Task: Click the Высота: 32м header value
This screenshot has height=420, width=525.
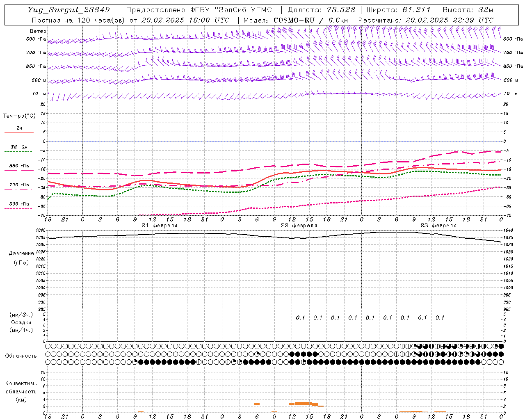Action: click(467, 10)
